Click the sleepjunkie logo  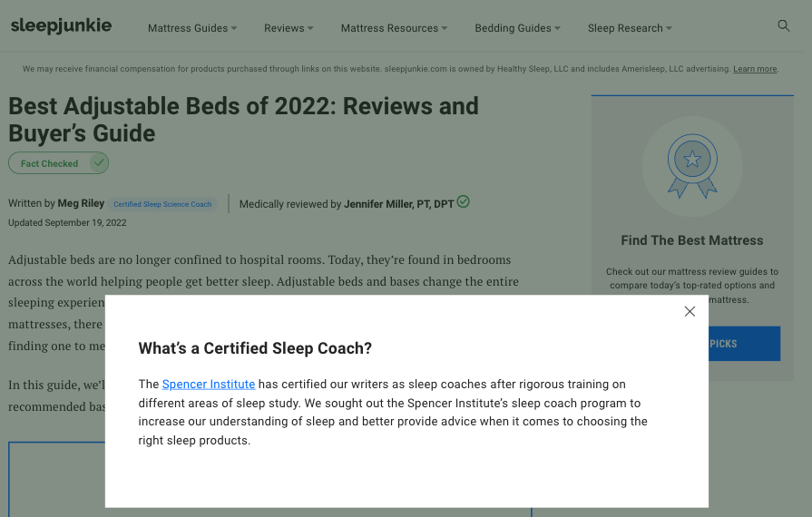pos(62,26)
